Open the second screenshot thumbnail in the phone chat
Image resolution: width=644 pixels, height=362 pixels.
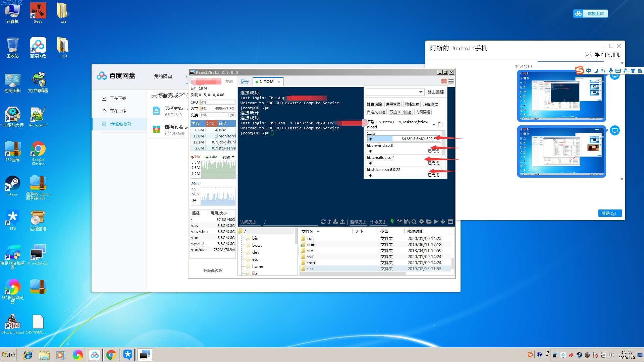tap(561, 152)
